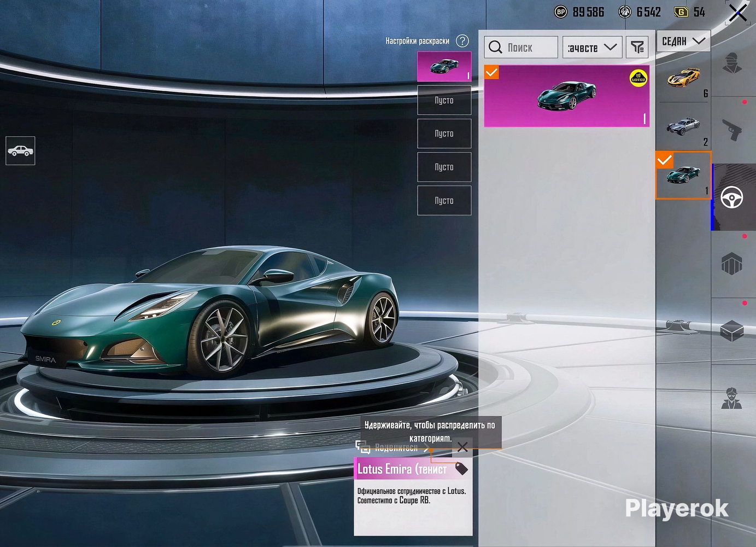
Task: Select the first empty Пусто paint slot
Action: coord(444,101)
